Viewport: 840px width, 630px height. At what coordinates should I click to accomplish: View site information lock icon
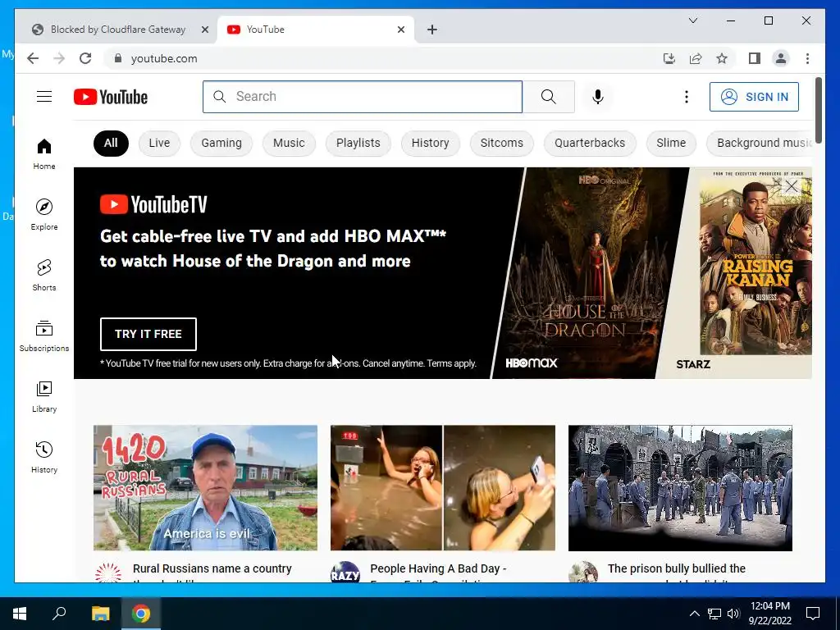click(x=118, y=58)
